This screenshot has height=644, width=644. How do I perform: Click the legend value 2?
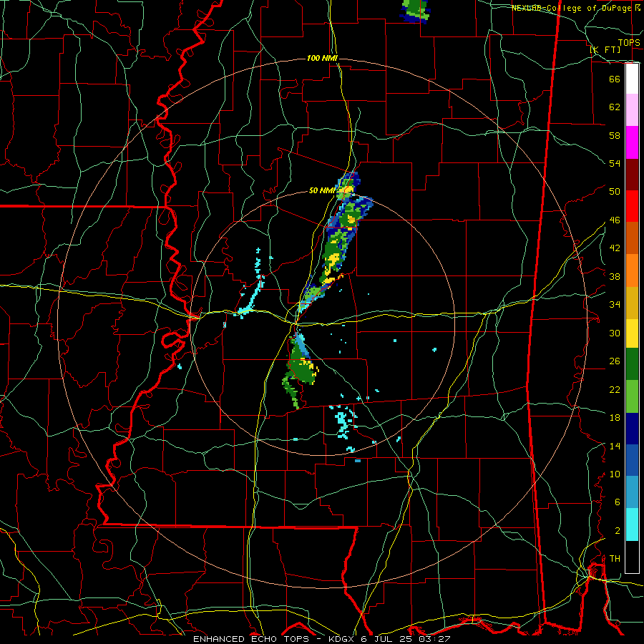click(617, 531)
